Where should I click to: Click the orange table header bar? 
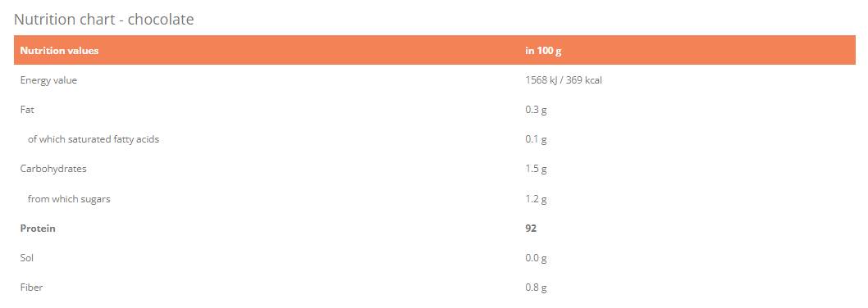click(x=435, y=50)
